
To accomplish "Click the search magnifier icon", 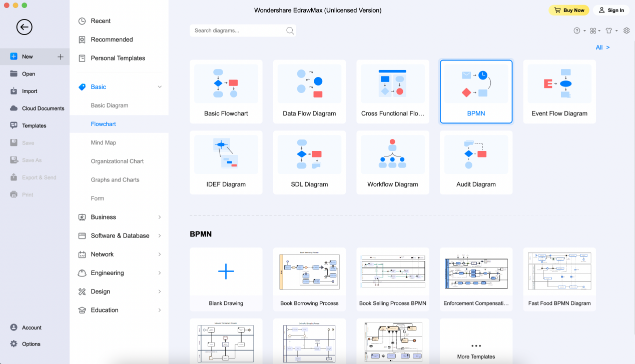I will point(290,30).
